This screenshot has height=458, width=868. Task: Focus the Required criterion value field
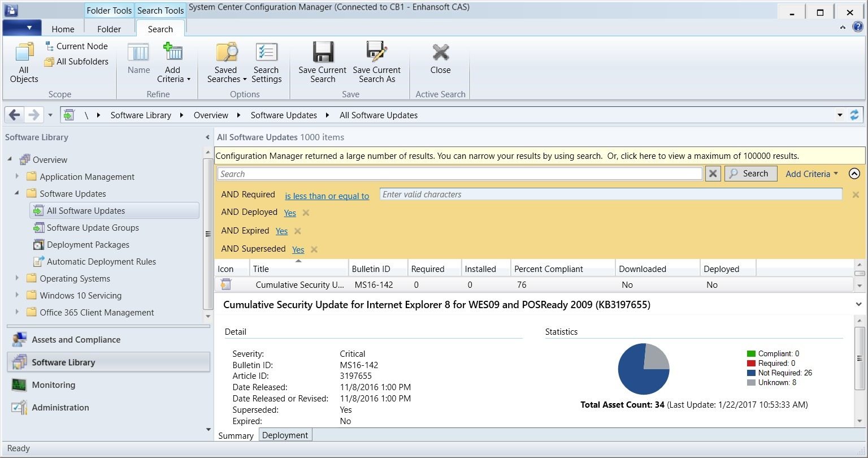point(611,194)
